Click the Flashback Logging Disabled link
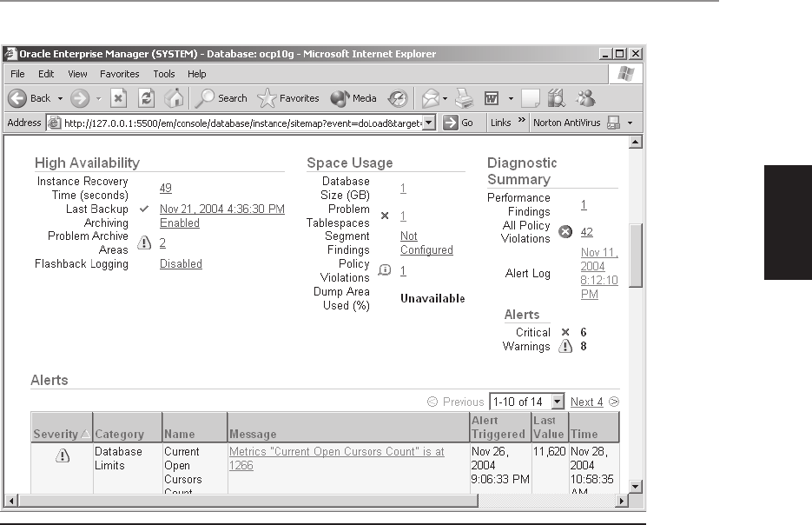The height and width of the screenshot is (525, 812). click(x=181, y=263)
